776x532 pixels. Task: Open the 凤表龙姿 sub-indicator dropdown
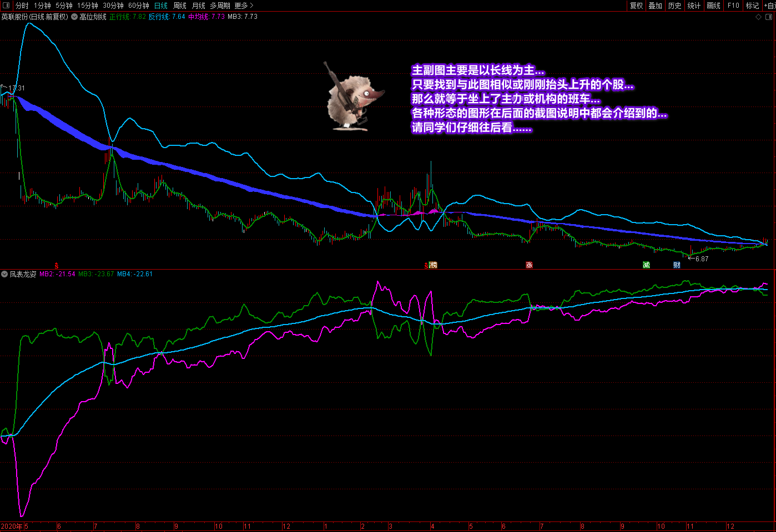[4, 274]
